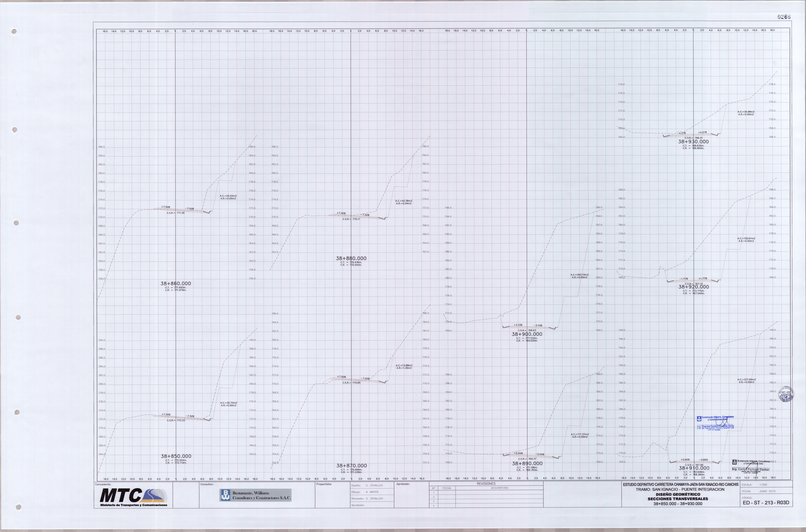This screenshot has width=806, height=532.
Task: Select station label 38+920.000
Action: coord(694,287)
